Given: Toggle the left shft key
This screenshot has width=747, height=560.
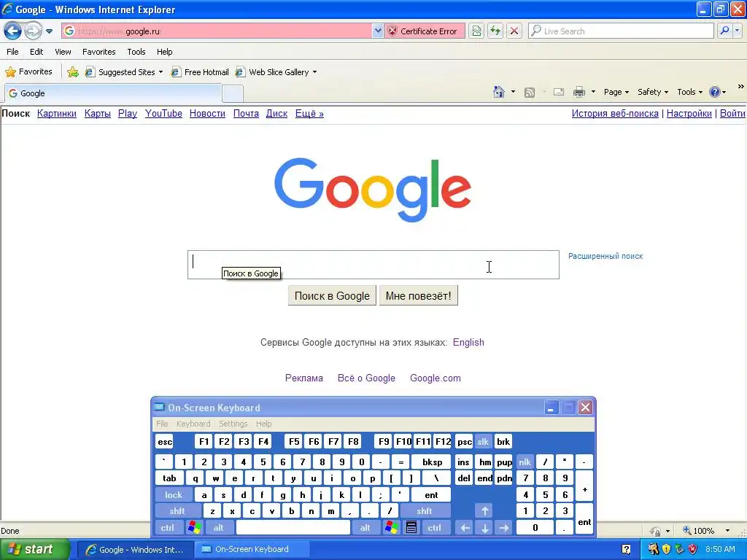Looking at the screenshot, I should click(x=177, y=511).
